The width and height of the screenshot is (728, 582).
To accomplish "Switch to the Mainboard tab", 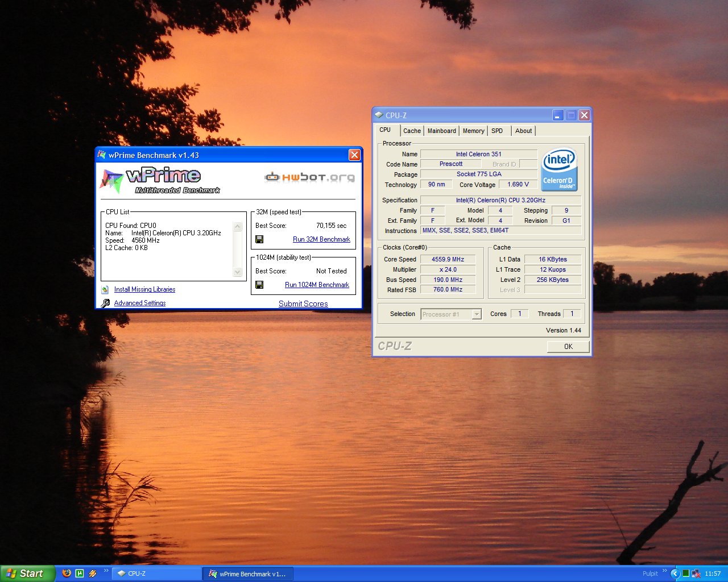I will (x=442, y=131).
